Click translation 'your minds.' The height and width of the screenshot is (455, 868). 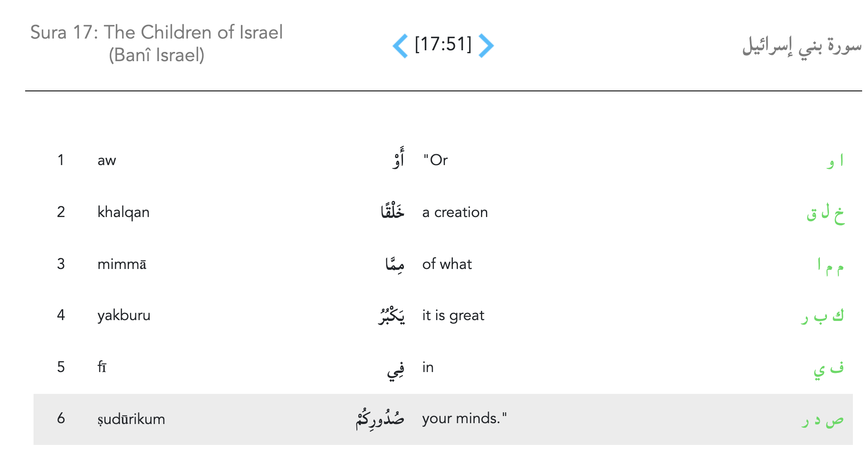click(464, 419)
